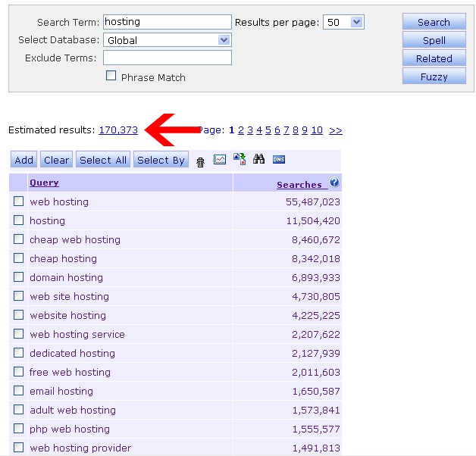Tick the free web hosting checkbox

[x=18, y=371]
